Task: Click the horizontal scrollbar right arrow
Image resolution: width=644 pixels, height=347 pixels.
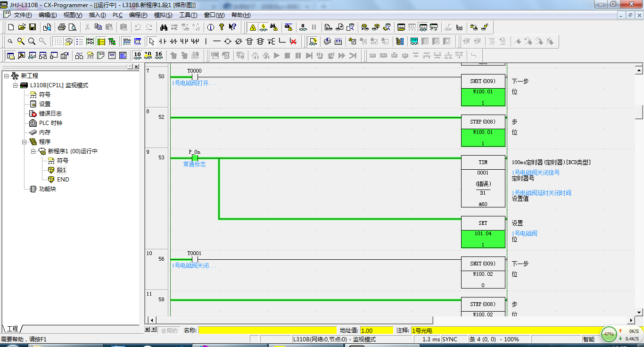Action: coord(630,320)
